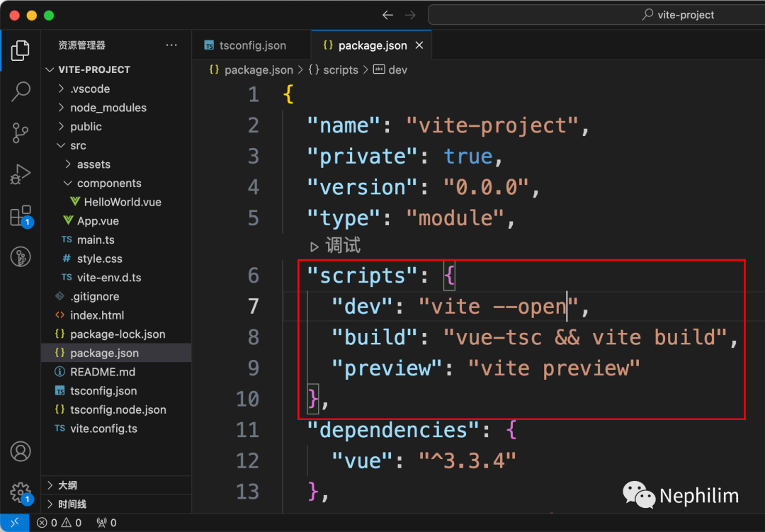Open App.vue in the file tree
Screen dimensions: 765x532
pos(116,221)
